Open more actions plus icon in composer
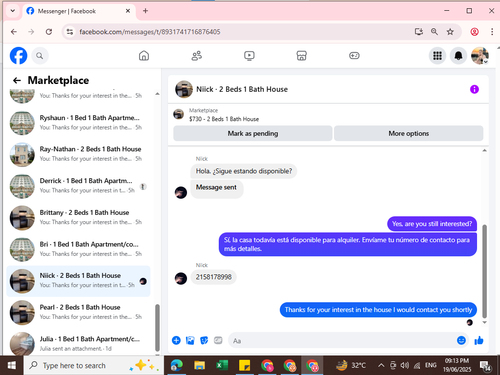500x375 pixels. (176, 340)
